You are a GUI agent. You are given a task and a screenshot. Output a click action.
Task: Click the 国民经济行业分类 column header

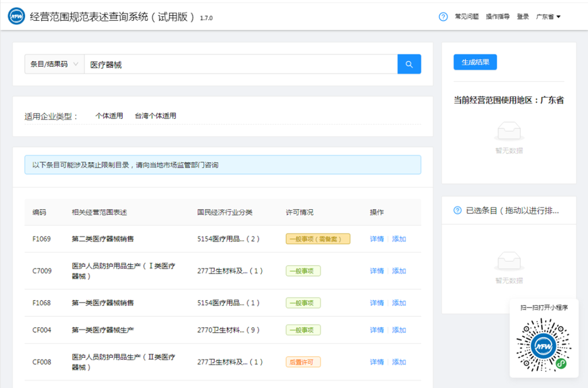coord(225,212)
